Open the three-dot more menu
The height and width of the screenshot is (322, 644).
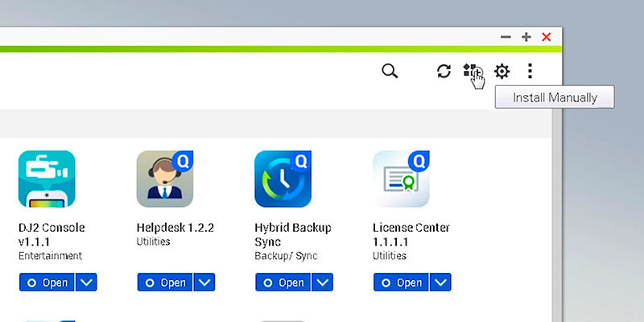[x=530, y=71]
